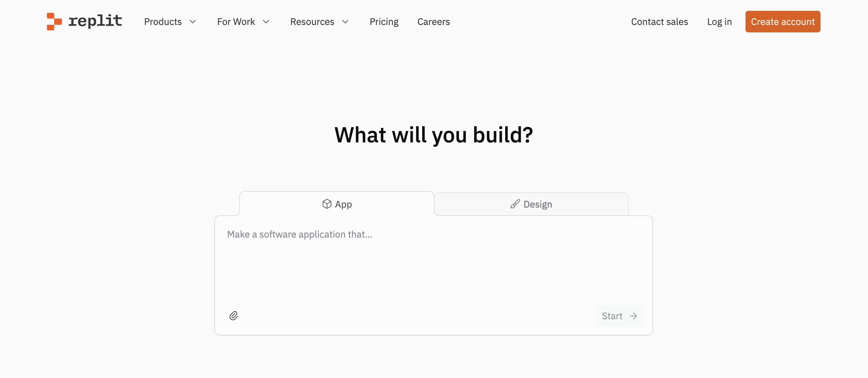Click the chevron next to Products

tap(193, 22)
